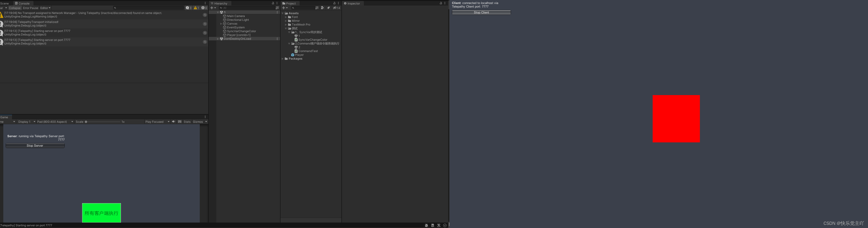Expand the Canvas object in Hierarchy

click(221, 24)
